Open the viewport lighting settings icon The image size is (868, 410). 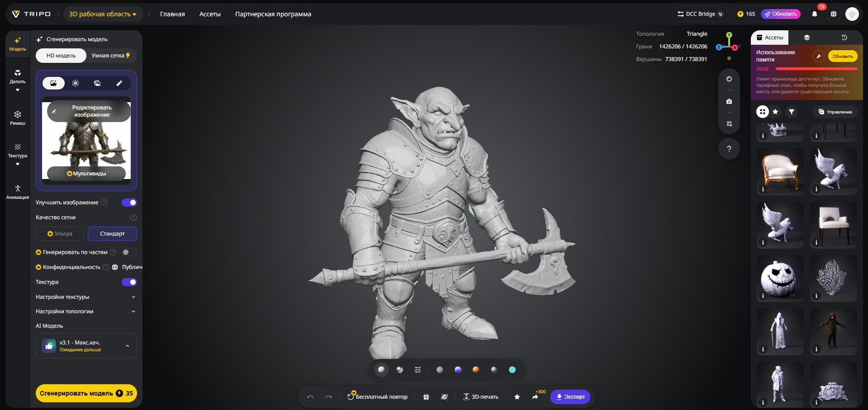(729, 79)
